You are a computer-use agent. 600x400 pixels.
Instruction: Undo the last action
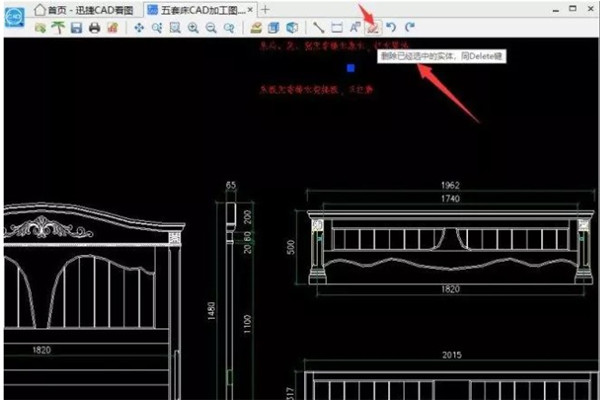pyautogui.click(x=391, y=28)
